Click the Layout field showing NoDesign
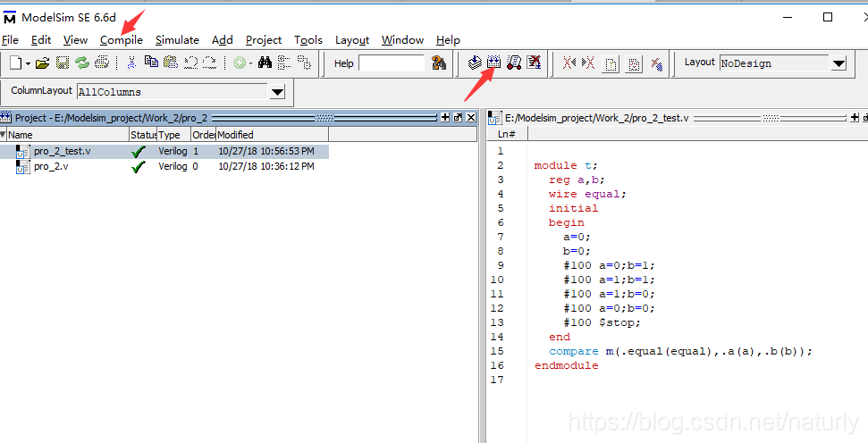The height and width of the screenshot is (443, 868). tap(774, 63)
